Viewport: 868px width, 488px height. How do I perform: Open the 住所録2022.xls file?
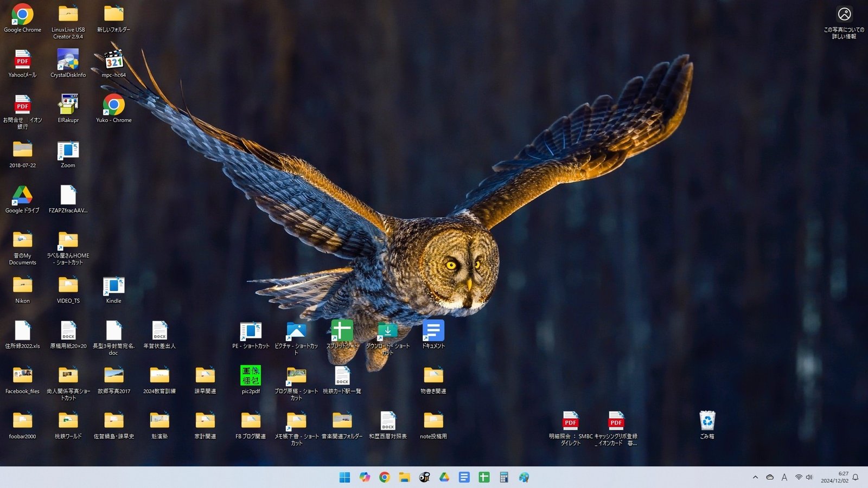click(22, 335)
